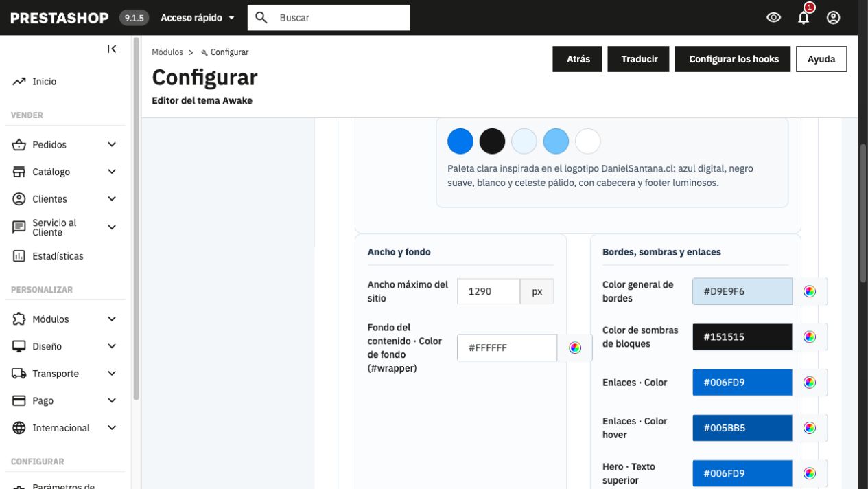This screenshot has width=868, height=489.
Task: Select the black palette swatch
Action: (x=492, y=141)
